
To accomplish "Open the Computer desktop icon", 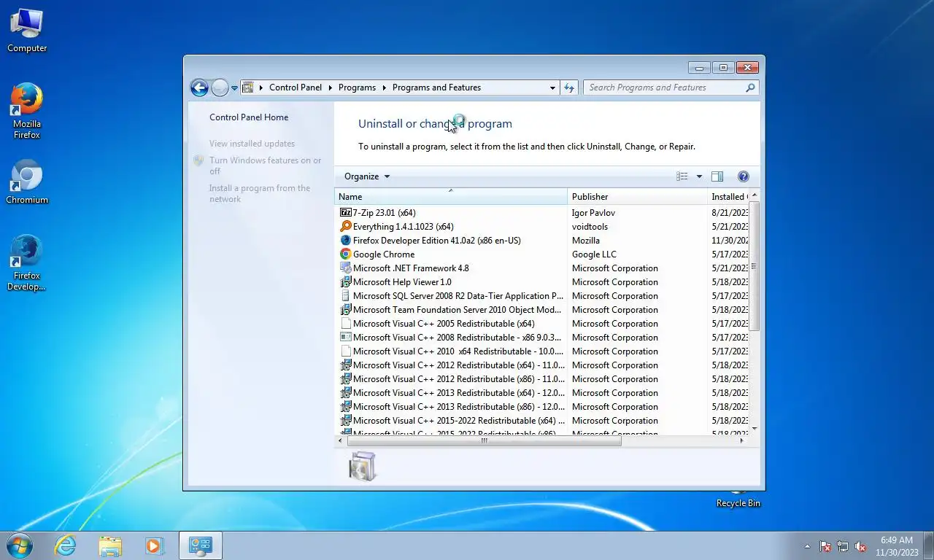I will (x=27, y=31).
